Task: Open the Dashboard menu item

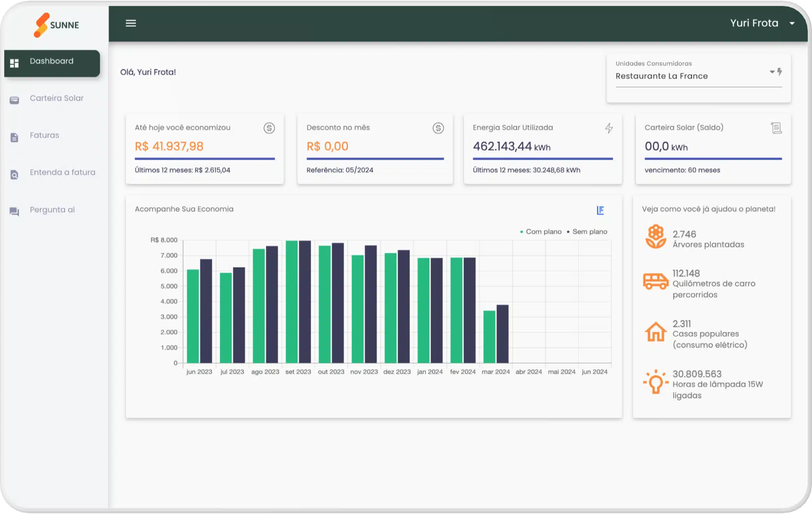Action: click(52, 63)
